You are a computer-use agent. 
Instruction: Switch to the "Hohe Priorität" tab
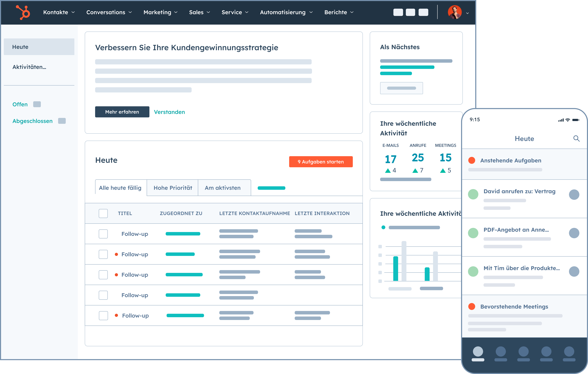tap(172, 188)
